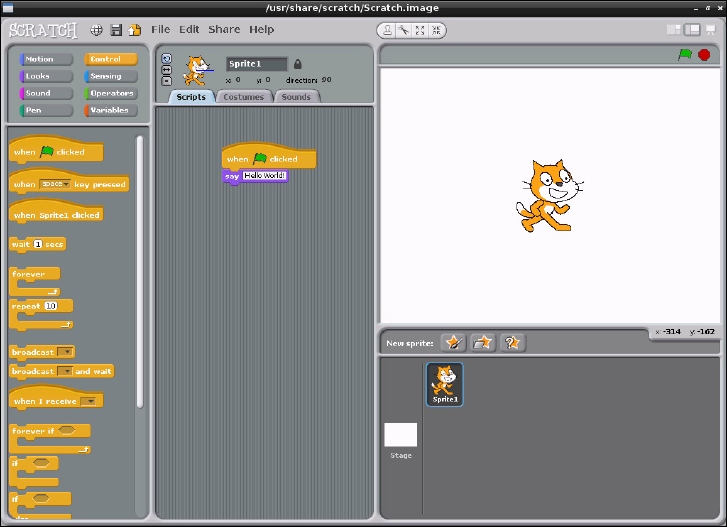Click the blocks palette scrollbar

click(x=140, y=272)
